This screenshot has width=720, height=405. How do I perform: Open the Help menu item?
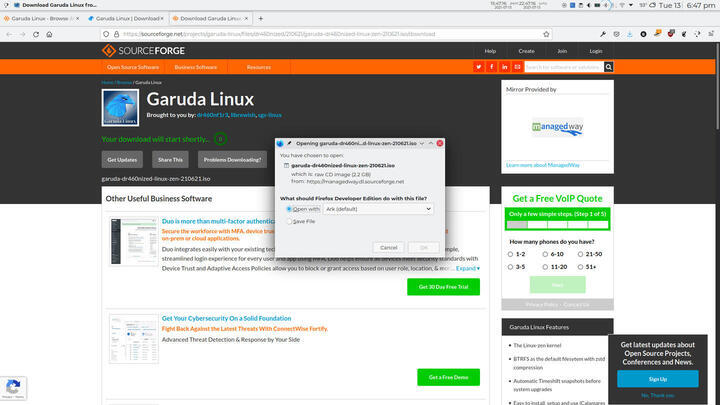tap(490, 51)
